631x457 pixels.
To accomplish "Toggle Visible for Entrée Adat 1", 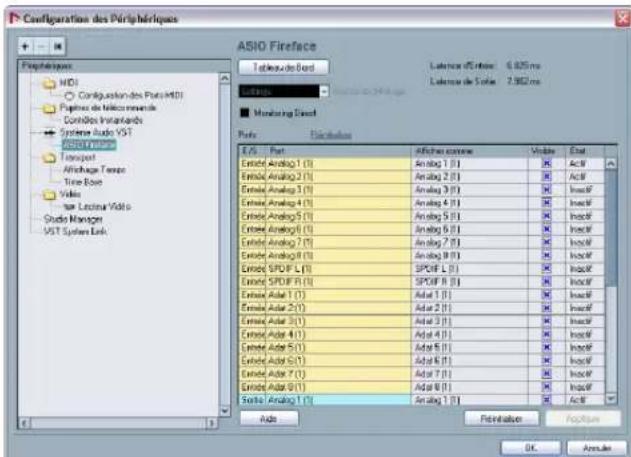I will tap(546, 295).
